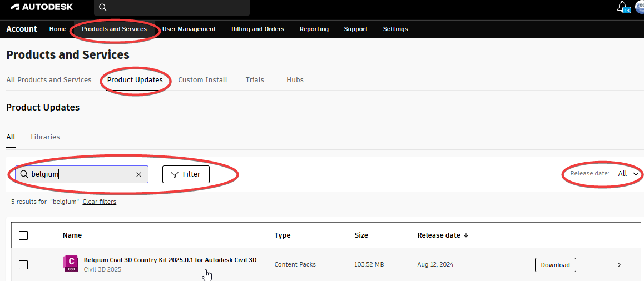The height and width of the screenshot is (281, 644).
Task: Sort by the Name column header
Action: click(x=72, y=235)
